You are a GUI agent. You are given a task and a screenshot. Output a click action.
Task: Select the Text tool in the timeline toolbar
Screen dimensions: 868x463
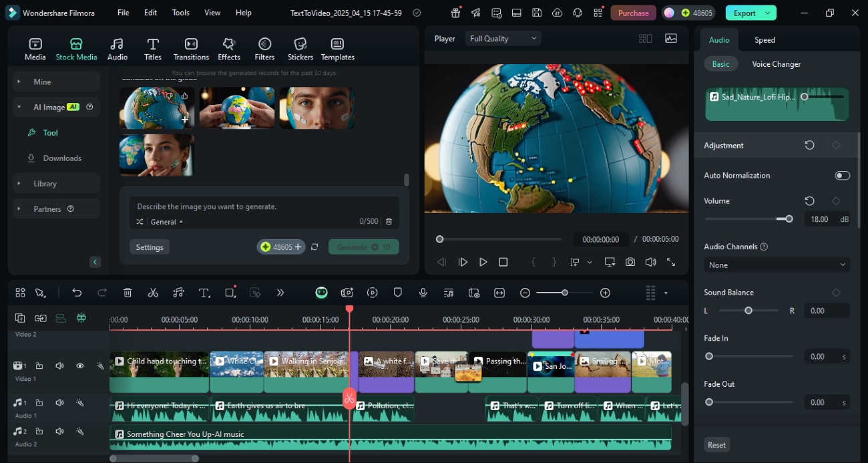(204, 293)
